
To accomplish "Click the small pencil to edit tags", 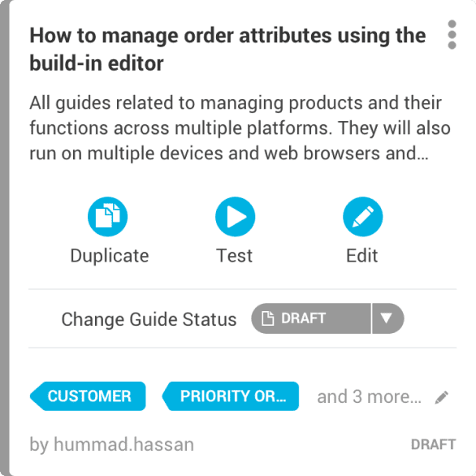I will point(441,397).
